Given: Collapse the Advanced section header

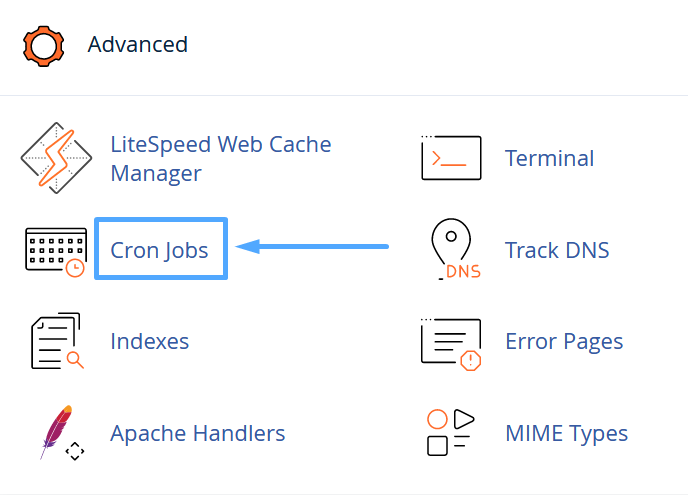Looking at the screenshot, I should (x=137, y=45).
